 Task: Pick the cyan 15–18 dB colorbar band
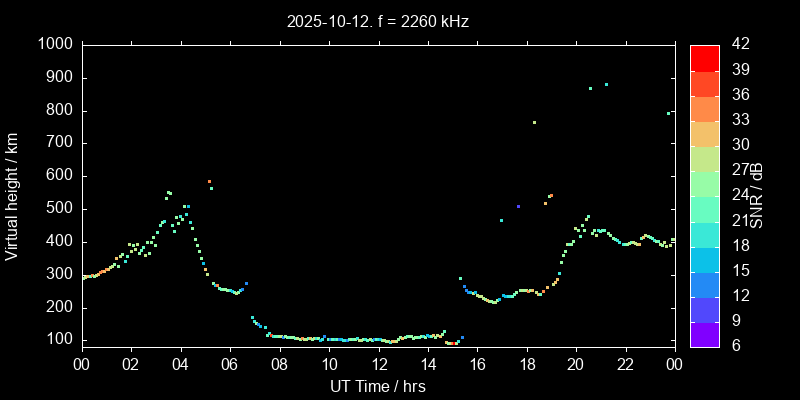704,259
